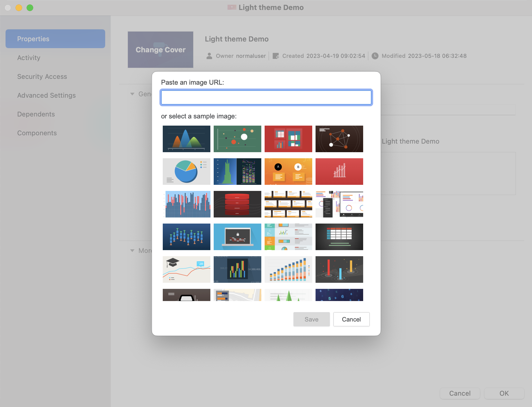532x407 pixels.
Task: Select the network graph nodes sample image
Action: 339,139
